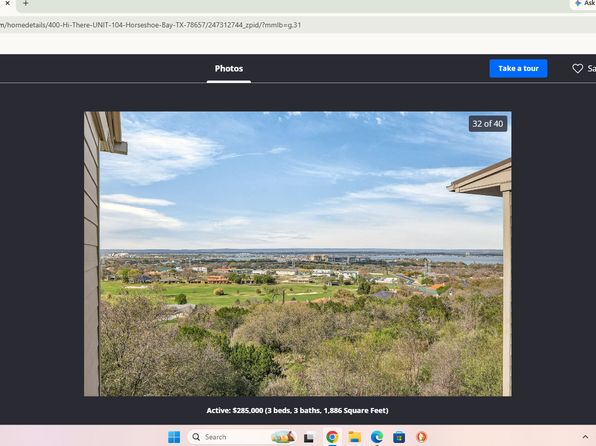The width and height of the screenshot is (596, 446).
Task: Click the Active $285,000 photo caption
Action: pyautogui.click(x=297, y=410)
